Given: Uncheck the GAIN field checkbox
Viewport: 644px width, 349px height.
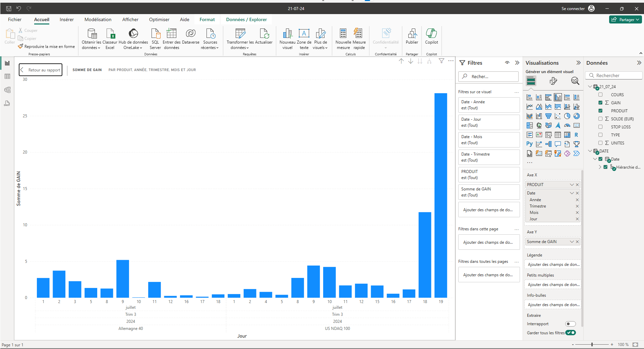Looking at the screenshot, I should (x=600, y=103).
